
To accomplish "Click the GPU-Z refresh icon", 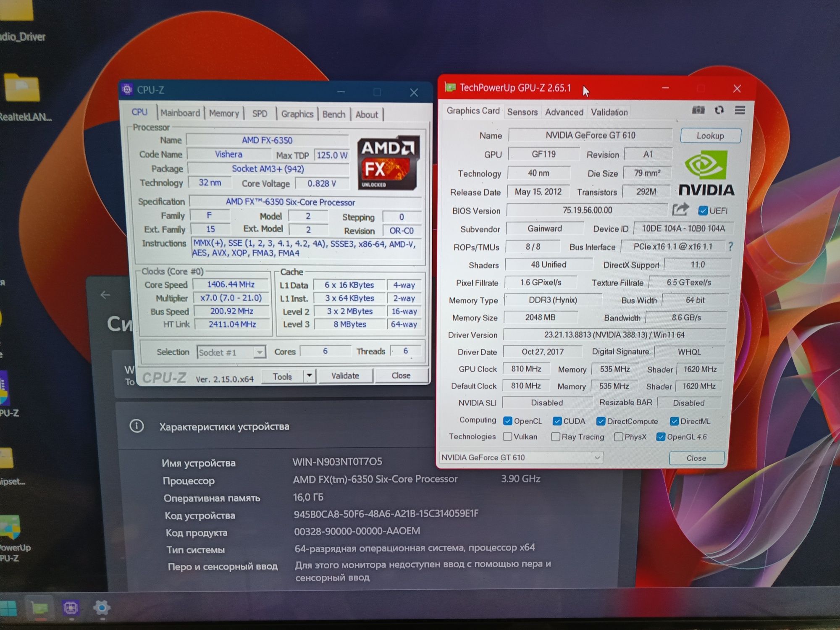I will 719,110.
